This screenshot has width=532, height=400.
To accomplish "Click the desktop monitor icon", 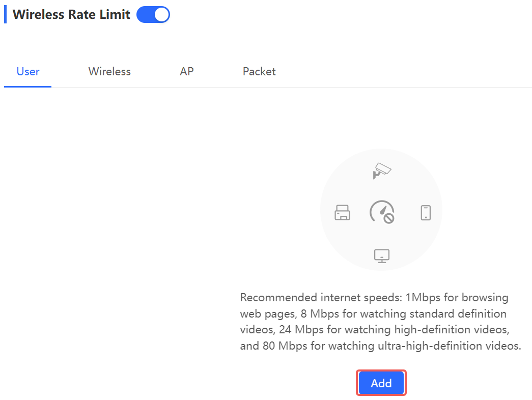I will point(381,255).
